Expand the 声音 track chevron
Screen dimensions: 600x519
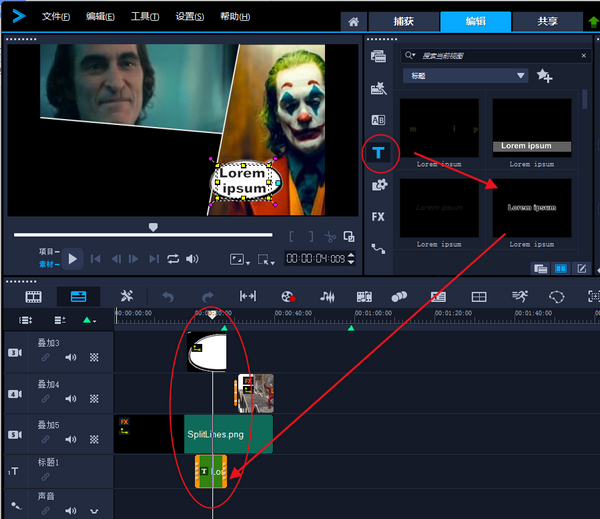[x=94, y=511]
